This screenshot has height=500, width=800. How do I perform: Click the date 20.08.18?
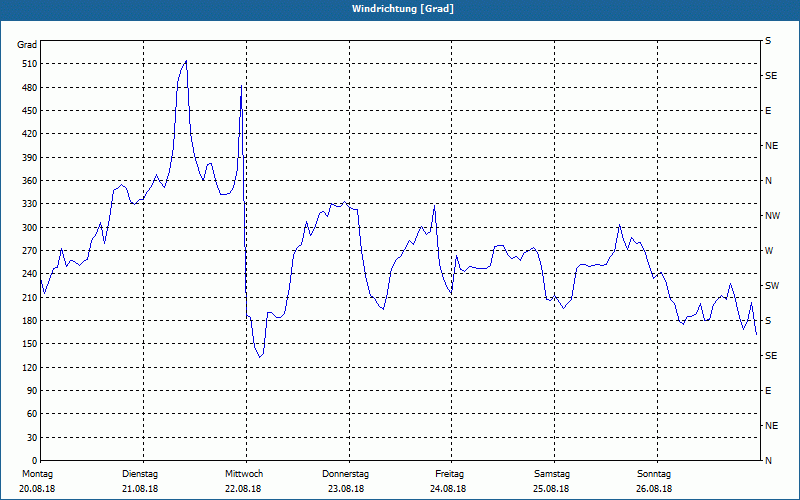click(x=37, y=489)
